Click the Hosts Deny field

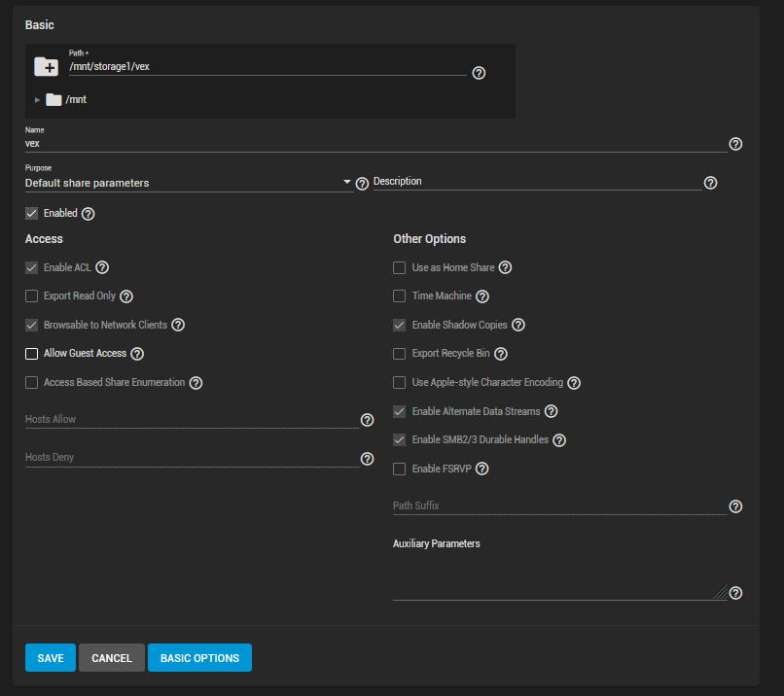coord(192,458)
